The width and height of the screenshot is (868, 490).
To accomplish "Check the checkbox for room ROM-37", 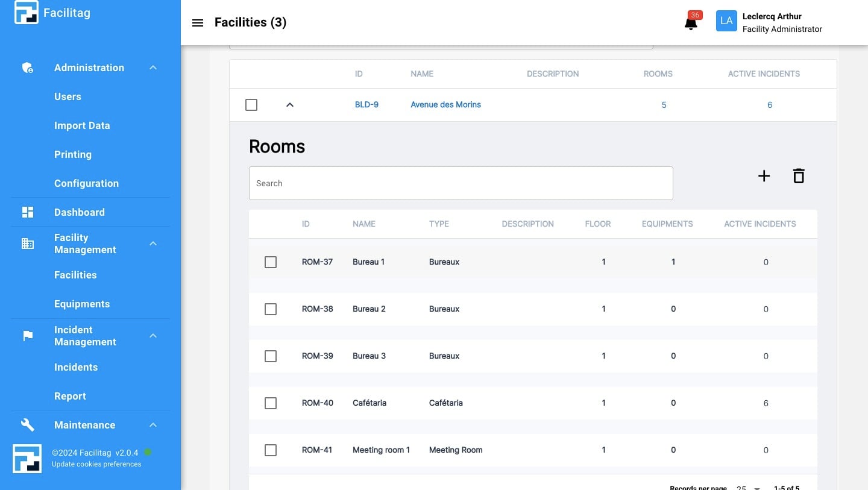I will tap(270, 262).
